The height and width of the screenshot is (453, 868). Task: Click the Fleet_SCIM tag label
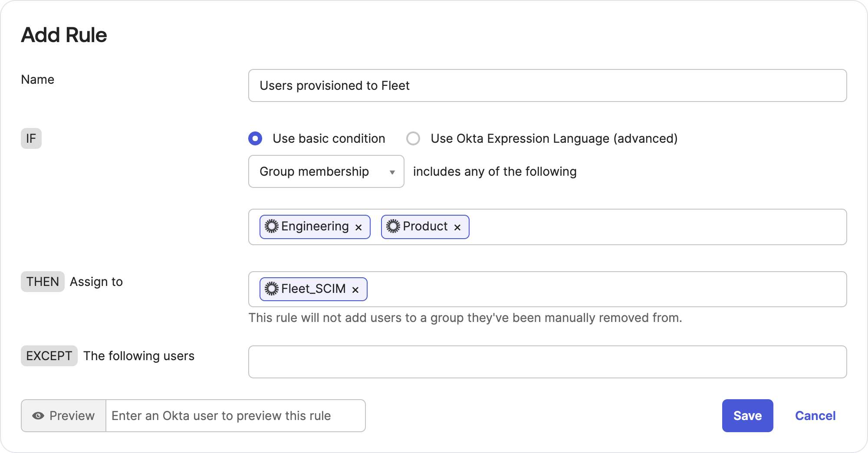point(313,289)
